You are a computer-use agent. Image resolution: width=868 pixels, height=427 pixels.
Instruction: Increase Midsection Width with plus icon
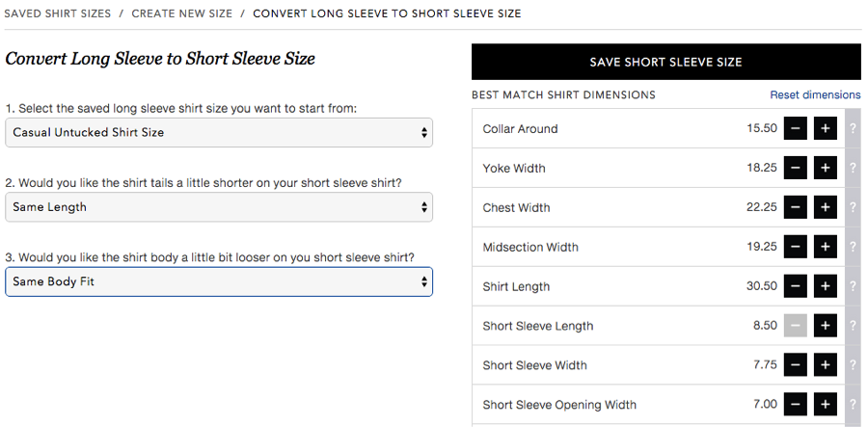pos(825,247)
